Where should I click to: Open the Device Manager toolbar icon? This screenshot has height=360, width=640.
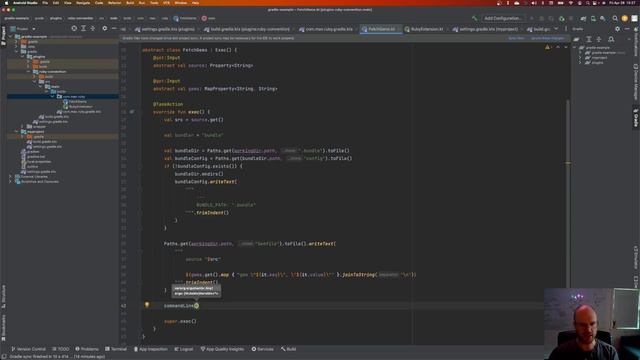pos(593,18)
